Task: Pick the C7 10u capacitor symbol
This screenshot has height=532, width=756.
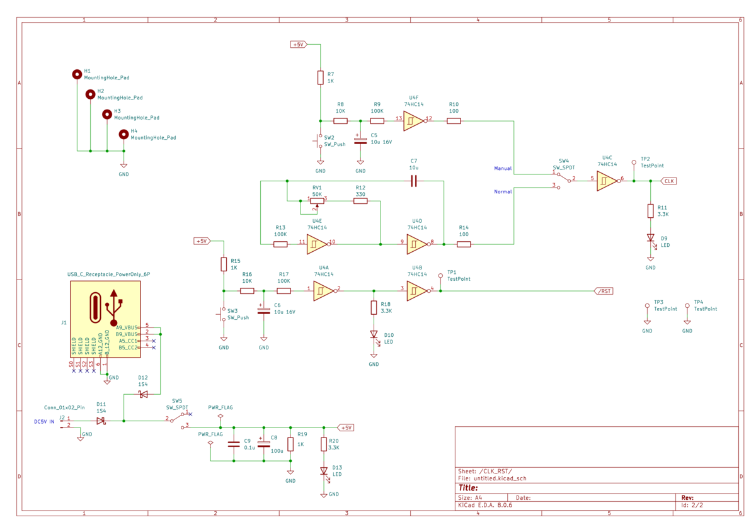Action: pyautogui.click(x=413, y=181)
